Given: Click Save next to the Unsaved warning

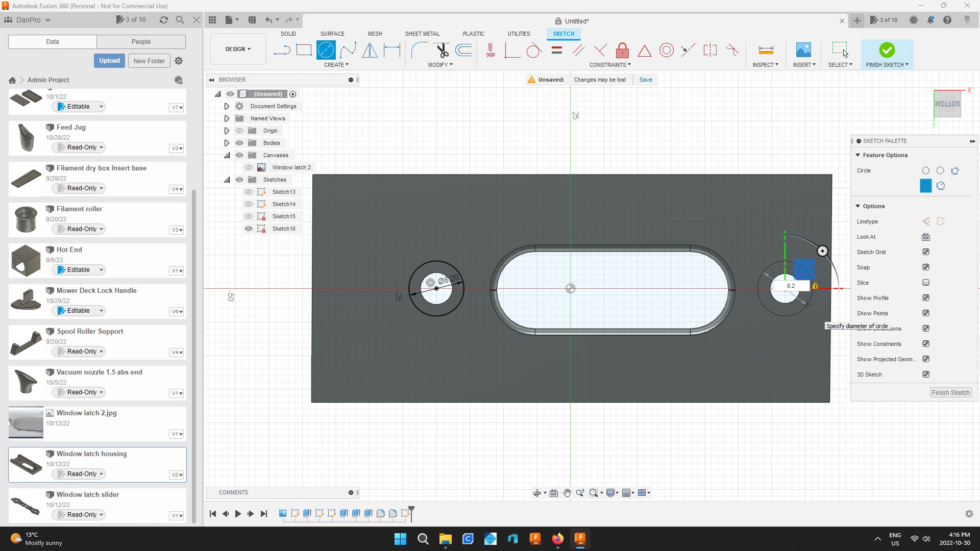Looking at the screenshot, I should (646, 80).
